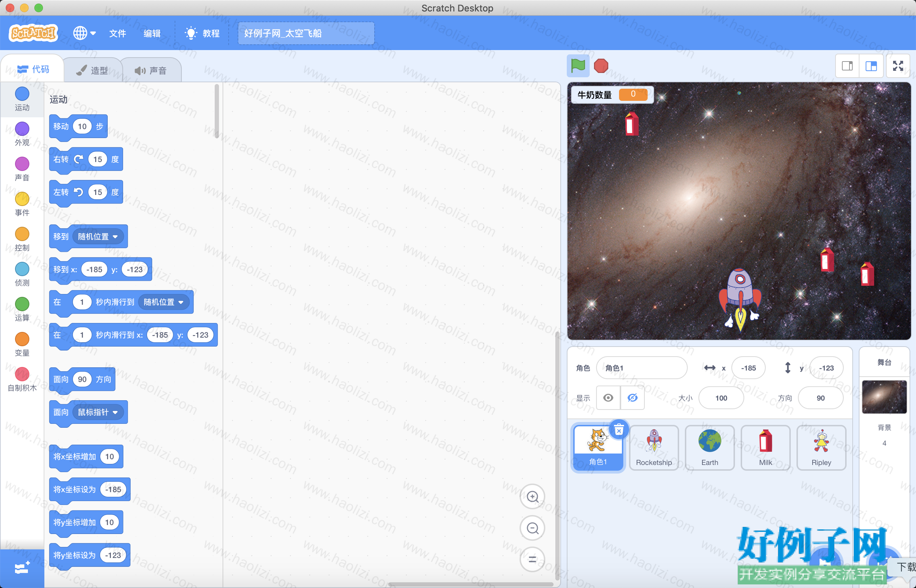Edit the 大小 size field
The height and width of the screenshot is (588, 916).
click(721, 398)
